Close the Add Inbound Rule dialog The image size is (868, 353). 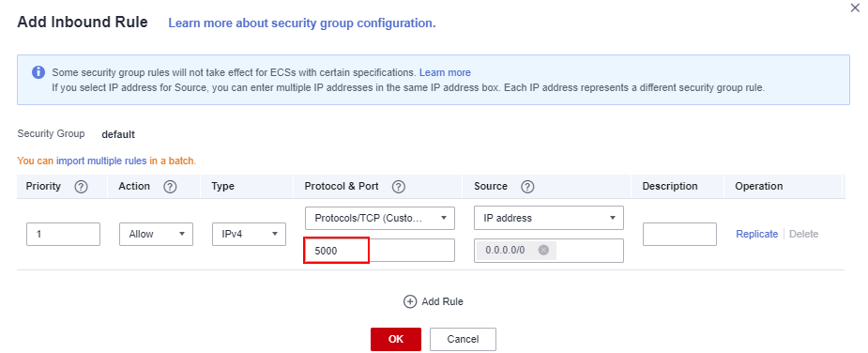[855, 8]
